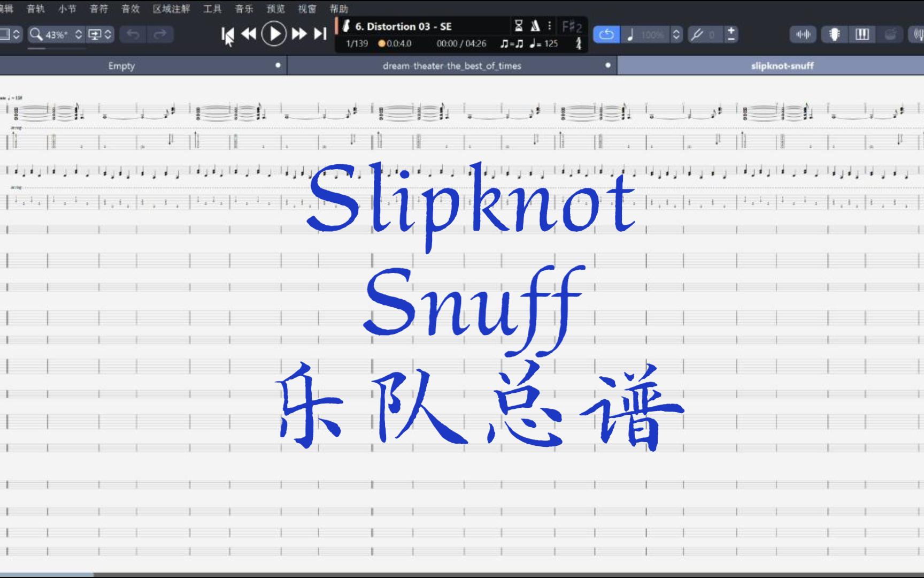Adjust the relative speed stepper arrows

676,34
